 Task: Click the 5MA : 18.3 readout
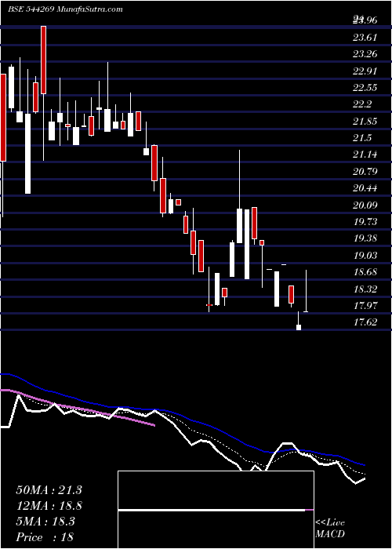[45, 522]
